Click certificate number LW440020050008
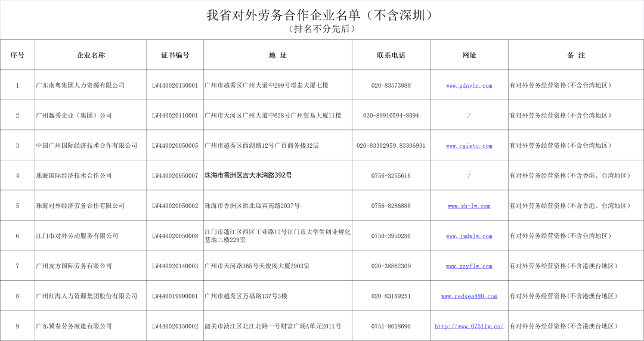The image size is (644, 341). tap(175, 236)
